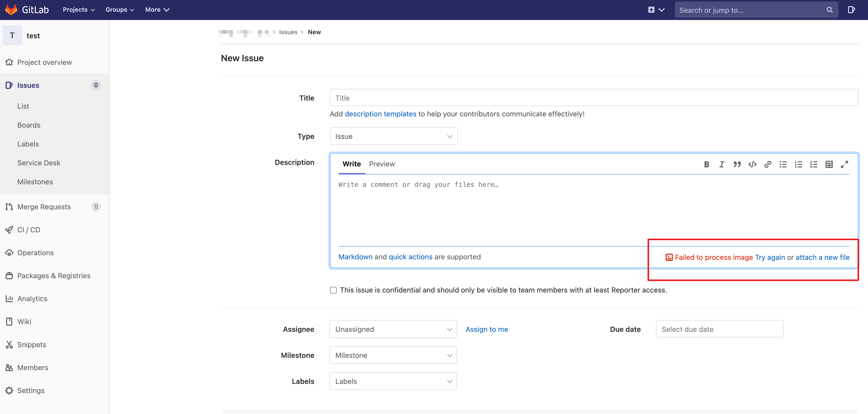
Task: Switch to the Preview tab
Action: pos(382,163)
